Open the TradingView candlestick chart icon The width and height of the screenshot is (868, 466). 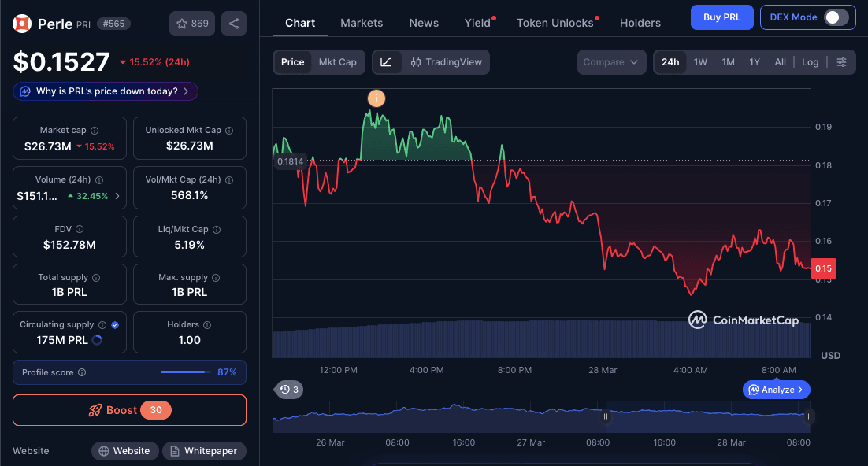415,61
